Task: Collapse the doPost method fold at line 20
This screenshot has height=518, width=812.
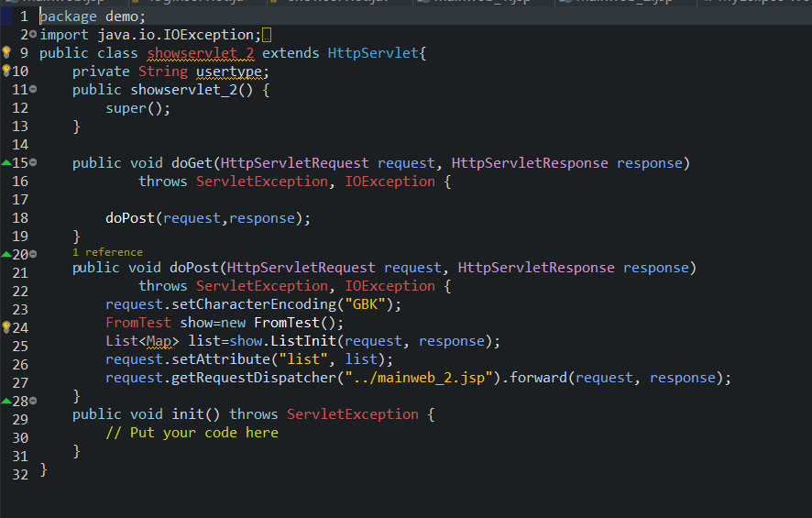Action: point(33,254)
